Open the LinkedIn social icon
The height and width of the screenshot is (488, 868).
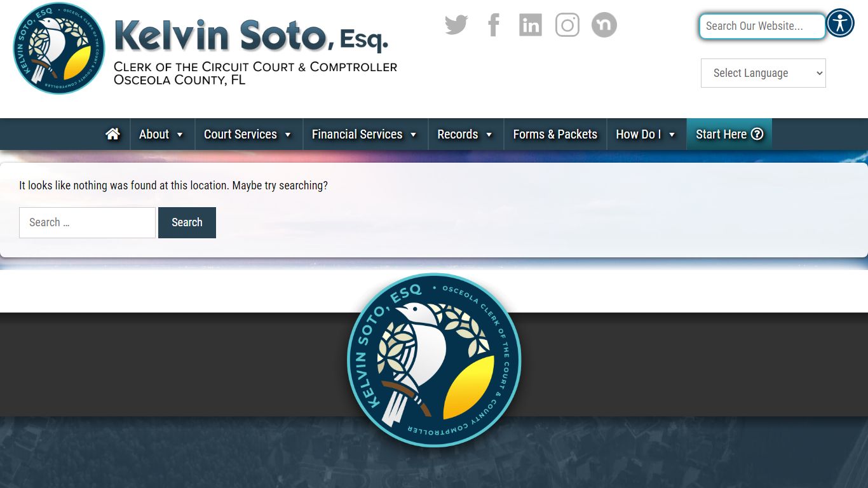[531, 25]
